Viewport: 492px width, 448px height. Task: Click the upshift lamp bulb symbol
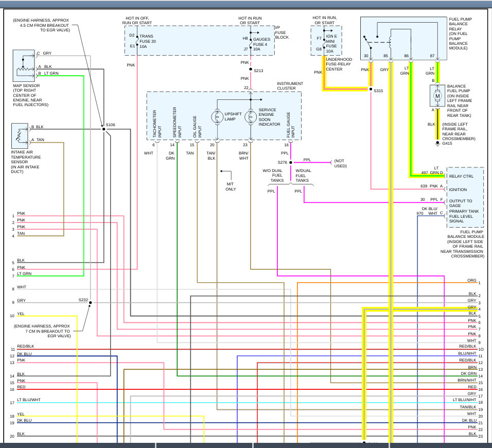click(217, 117)
